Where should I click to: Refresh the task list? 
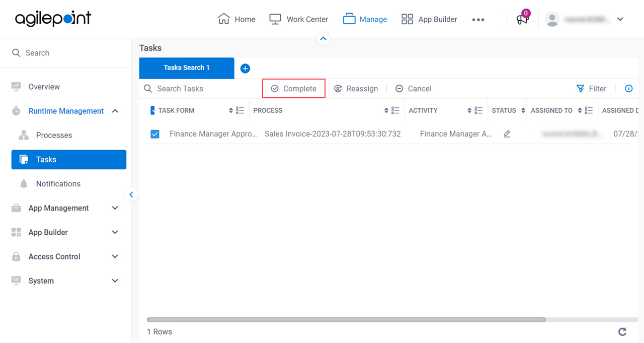(x=622, y=331)
